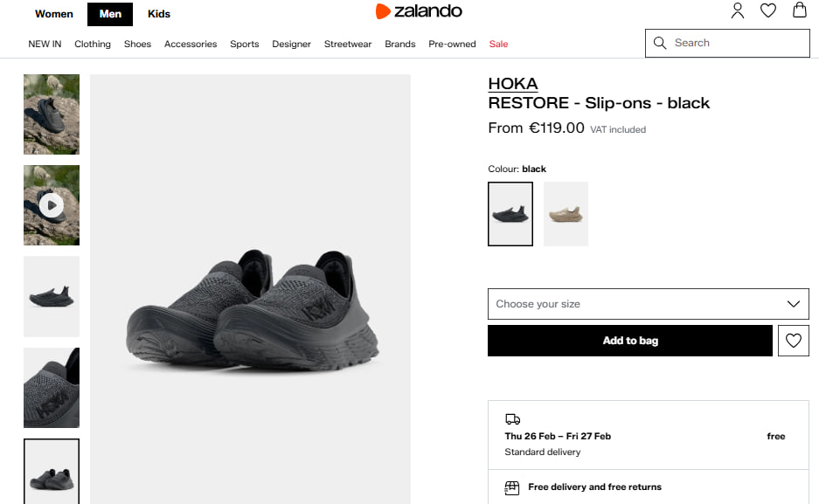Open the Streetwear menu item

tap(348, 44)
